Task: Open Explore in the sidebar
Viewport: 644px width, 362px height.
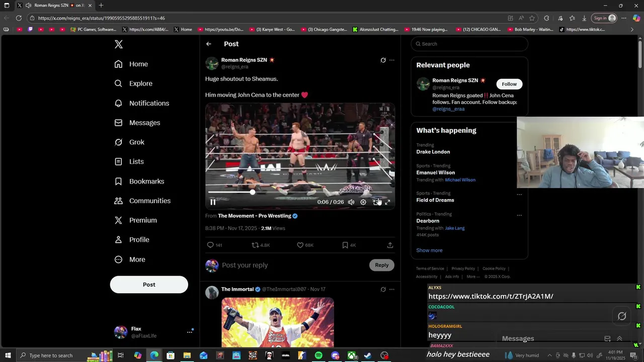Action: pos(133,83)
